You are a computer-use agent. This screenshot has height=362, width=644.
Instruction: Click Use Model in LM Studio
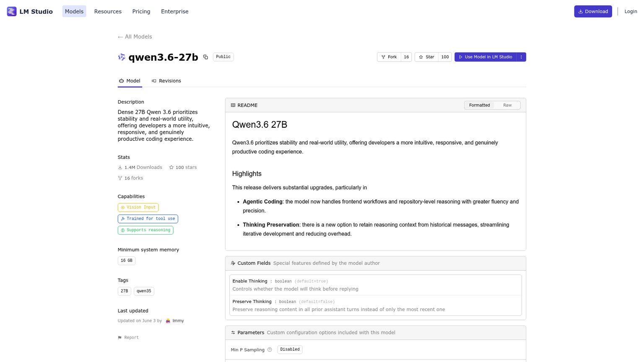click(x=486, y=57)
